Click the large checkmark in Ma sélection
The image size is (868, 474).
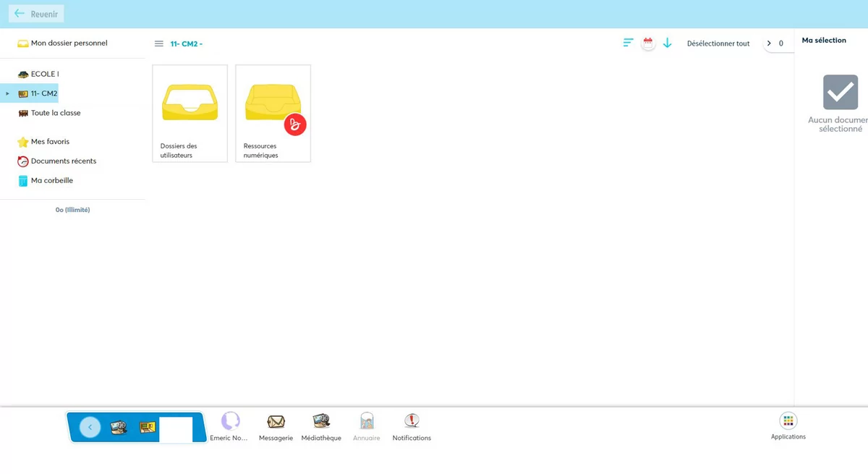point(840,92)
